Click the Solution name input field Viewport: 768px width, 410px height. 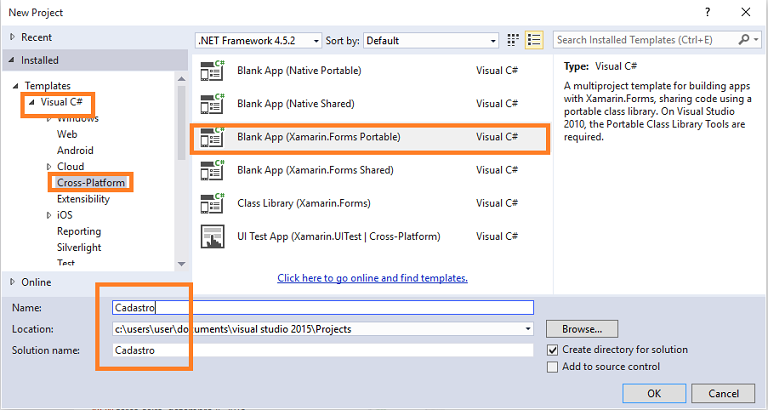click(x=323, y=350)
